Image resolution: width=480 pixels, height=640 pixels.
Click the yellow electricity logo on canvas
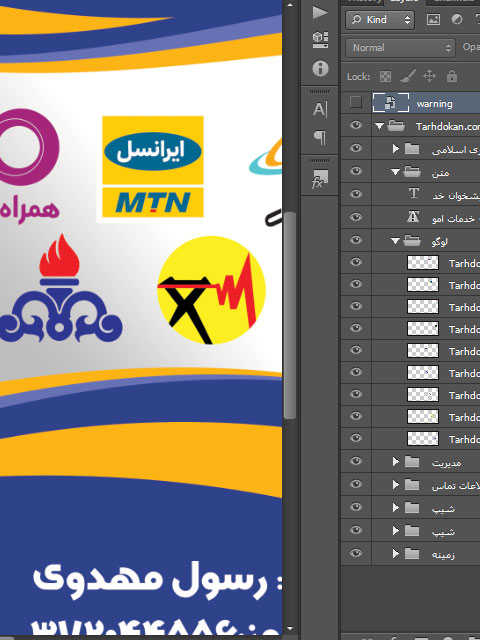211,290
